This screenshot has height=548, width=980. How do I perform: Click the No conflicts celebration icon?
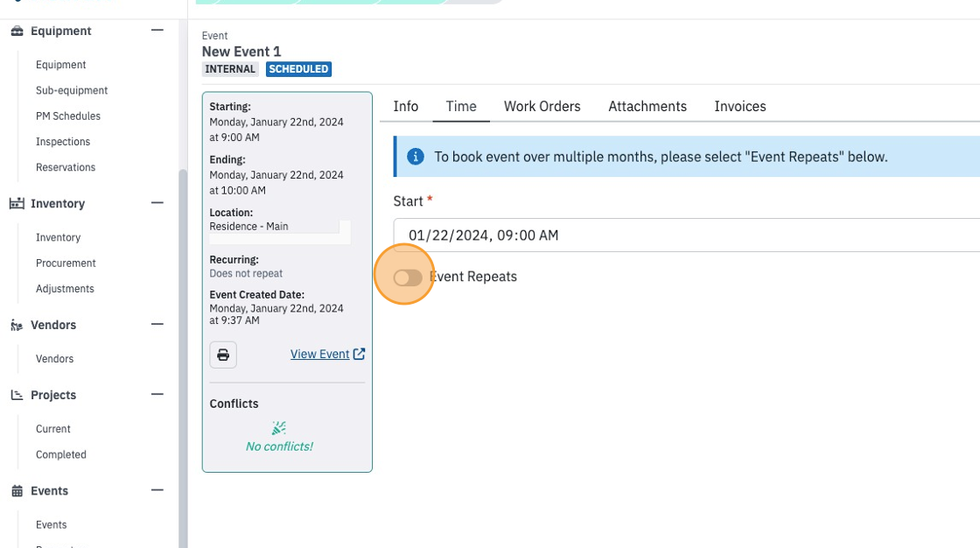pos(279,428)
